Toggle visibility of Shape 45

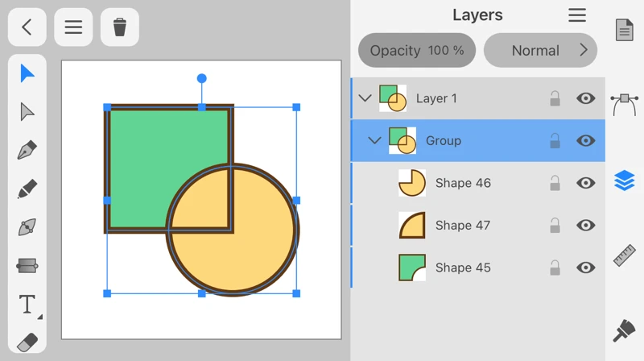tap(586, 268)
